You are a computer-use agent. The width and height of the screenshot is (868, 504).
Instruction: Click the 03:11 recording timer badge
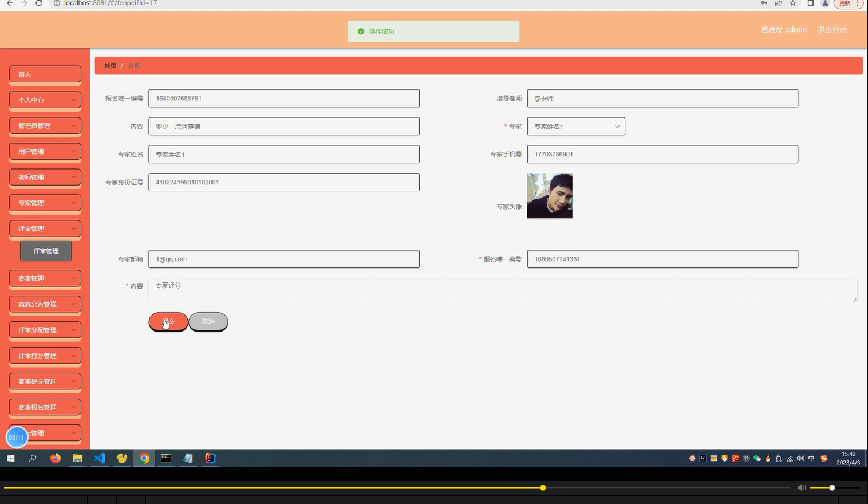(x=17, y=438)
